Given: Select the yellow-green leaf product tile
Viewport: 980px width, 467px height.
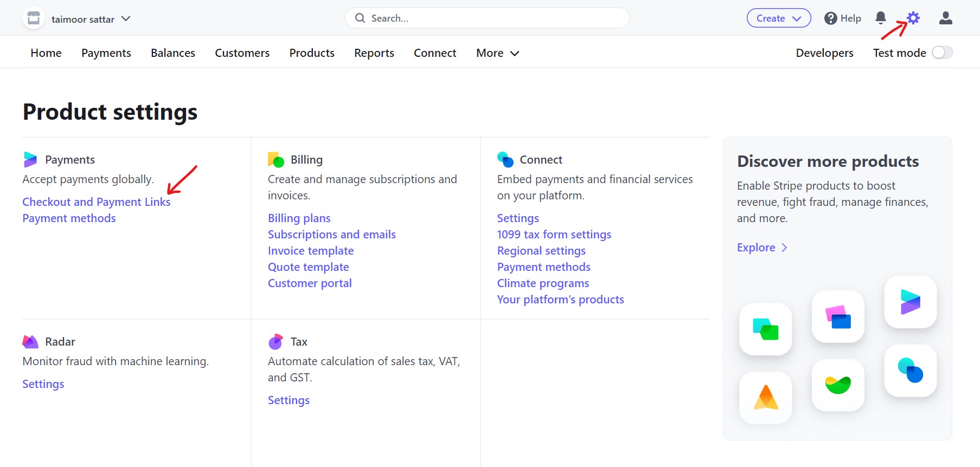Looking at the screenshot, I should 838,385.
